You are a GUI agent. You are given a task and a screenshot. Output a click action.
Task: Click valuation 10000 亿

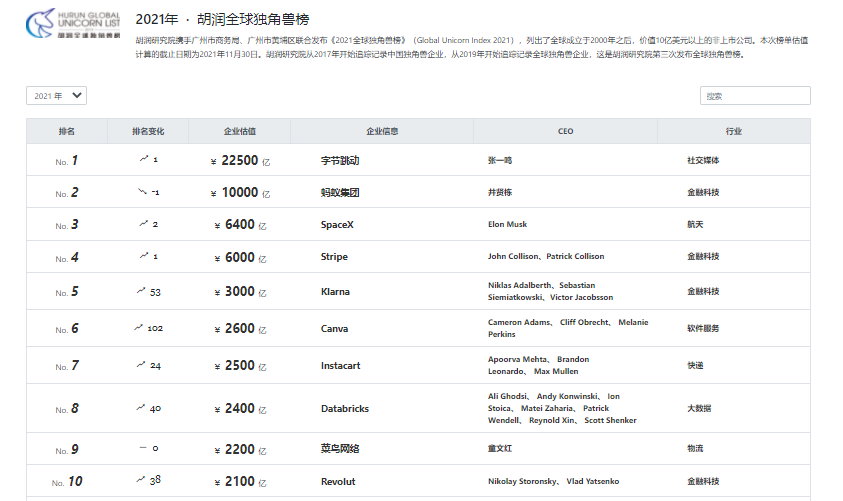240,192
